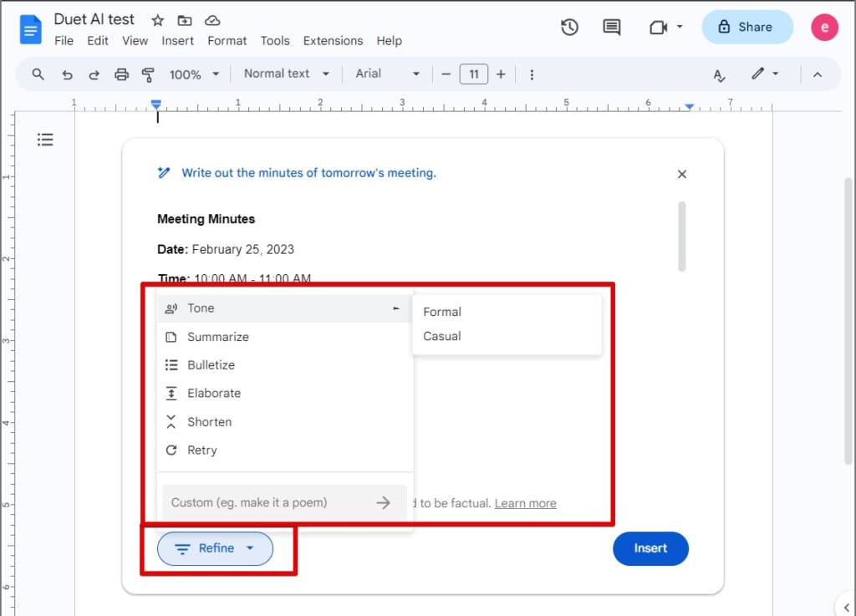Select the Casual tone
The height and width of the screenshot is (616, 856).
tap(441, 336)
